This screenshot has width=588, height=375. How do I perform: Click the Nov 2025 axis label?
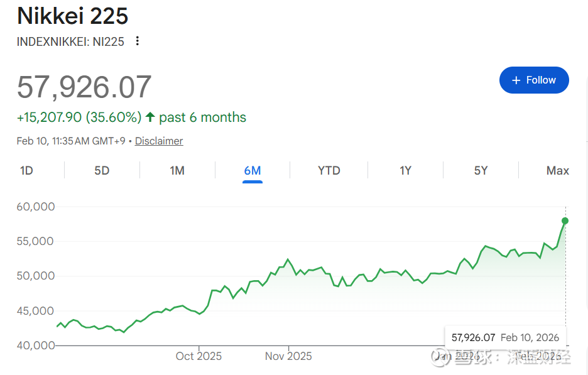coord(288,356)
